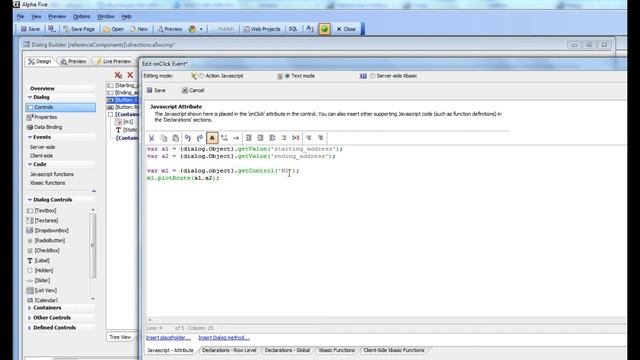Click New in the main toolbar
The image size is (640, 360).
click(139, 29)
